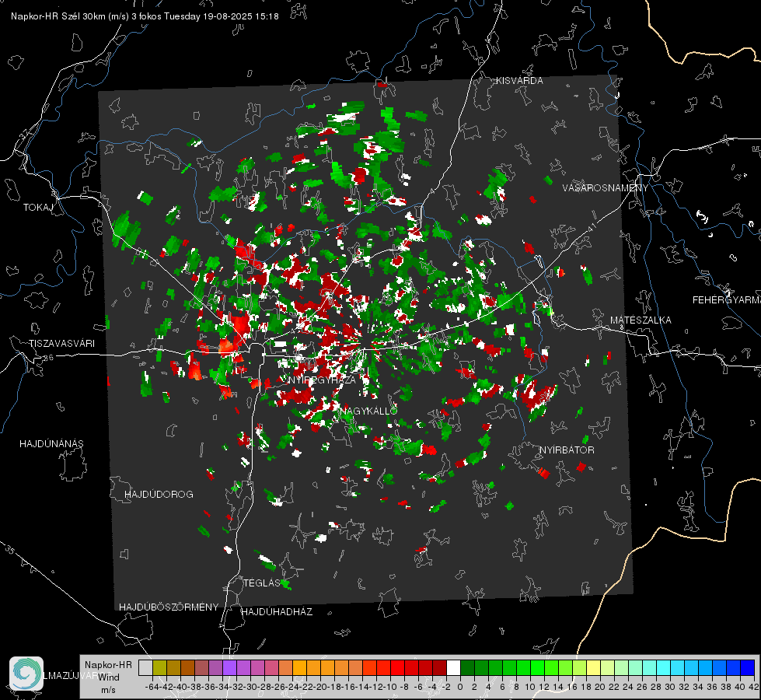Image resolution: width=761 pixels, height=700 pixels.
Task: Select the TOKAJ label on the map
Action: coord(37,208)
